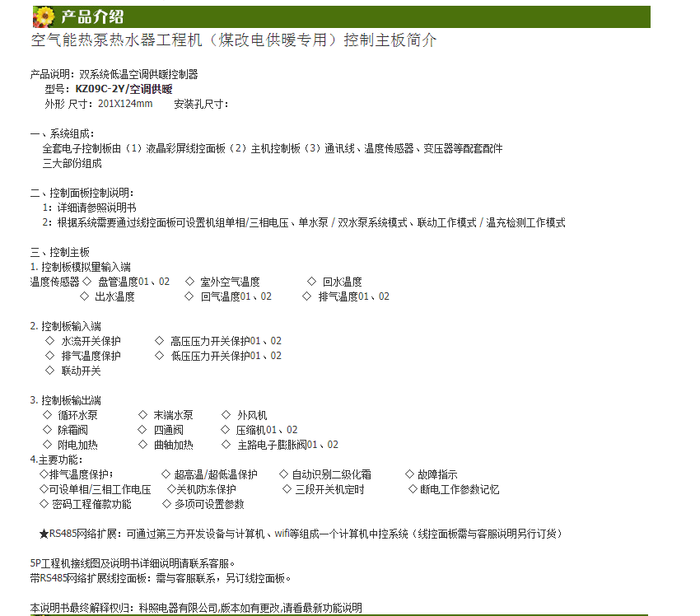Click the 回水温度 item
Screen dimensions: 700x616
point(343,282)
